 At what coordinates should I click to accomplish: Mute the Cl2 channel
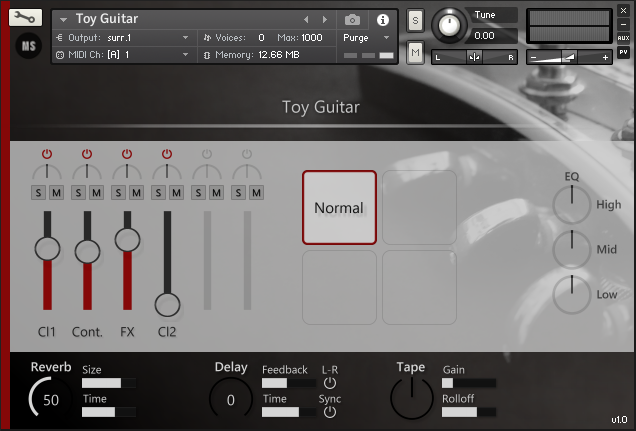click(x=176, y=192)
